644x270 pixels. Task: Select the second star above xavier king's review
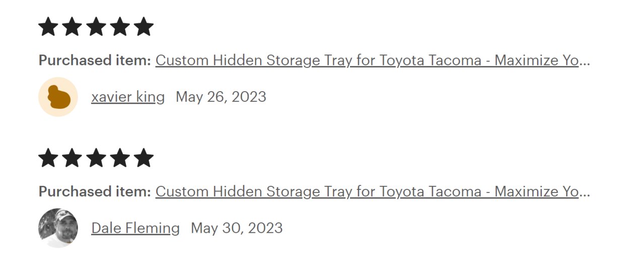coord(71,27)
